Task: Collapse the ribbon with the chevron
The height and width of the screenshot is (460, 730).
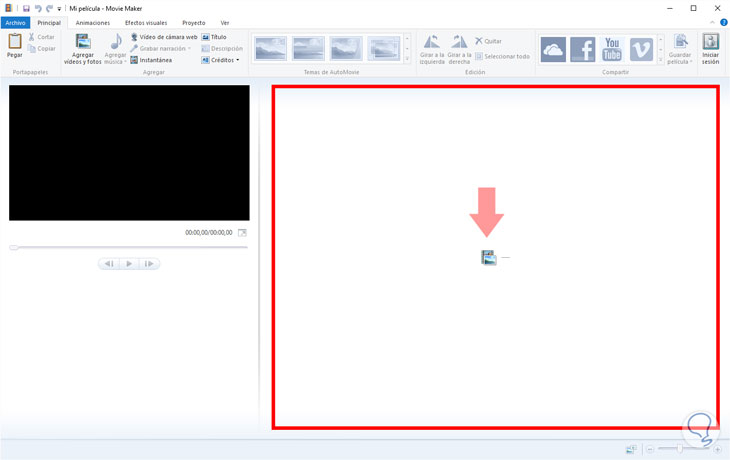Action: [712, 22]
